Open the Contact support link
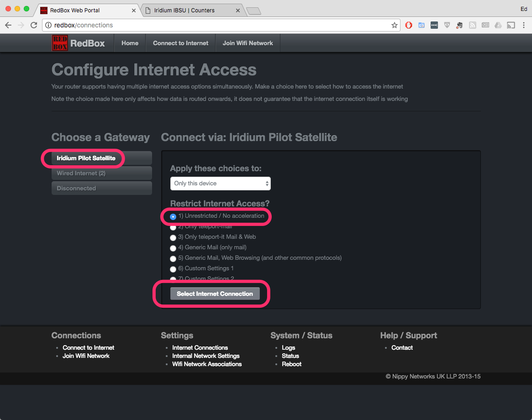 [402, 347]
